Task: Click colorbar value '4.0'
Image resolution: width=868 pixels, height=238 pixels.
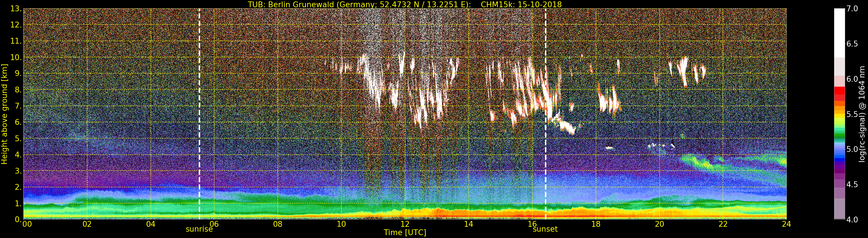Action: 852,220
